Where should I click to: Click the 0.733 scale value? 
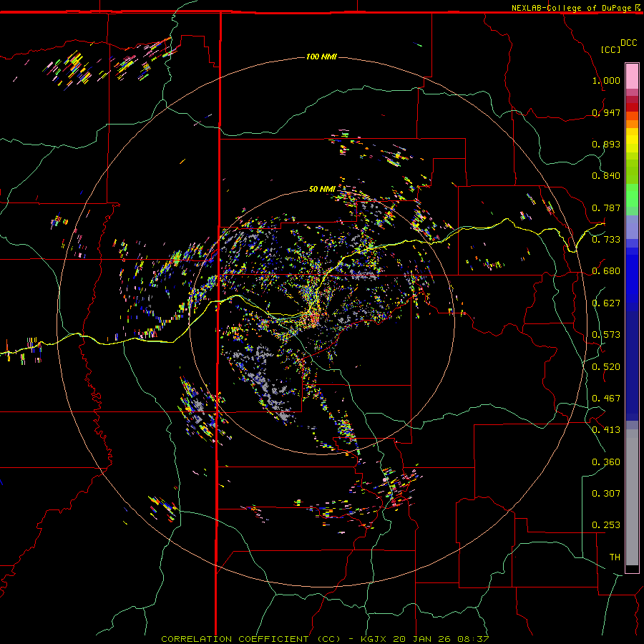coord(606,240)
